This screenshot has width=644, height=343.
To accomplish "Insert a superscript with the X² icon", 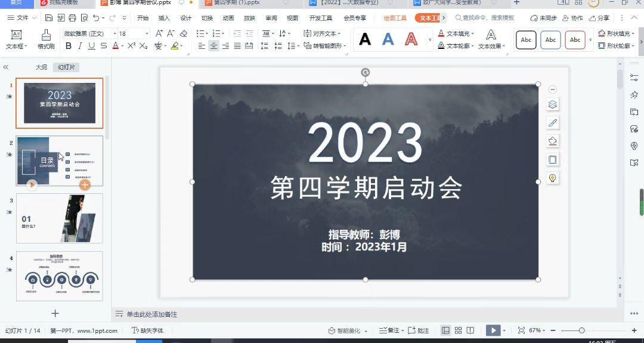I will coord(132,46).
